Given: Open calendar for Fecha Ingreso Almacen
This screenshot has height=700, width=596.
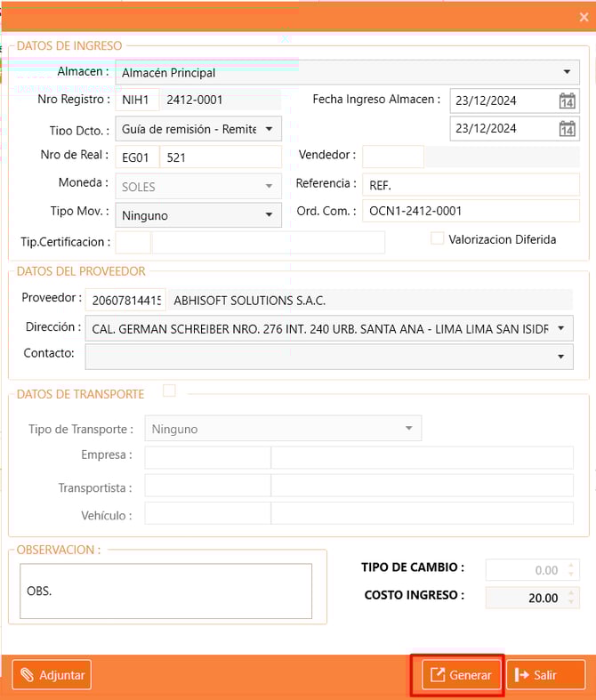Looking at the screenshot, I should [x=567, y=101].
